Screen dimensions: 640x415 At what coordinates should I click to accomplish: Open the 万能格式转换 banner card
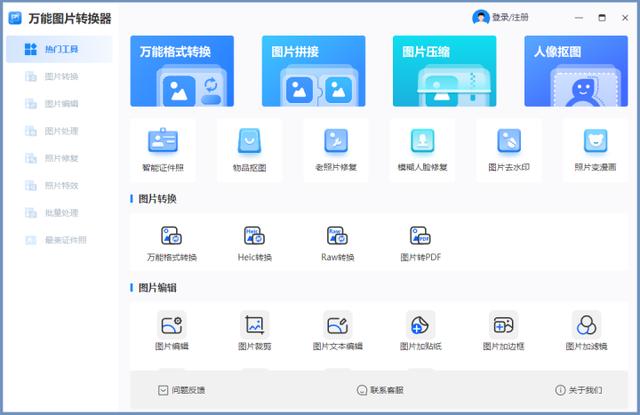click(x=182, y=71)
